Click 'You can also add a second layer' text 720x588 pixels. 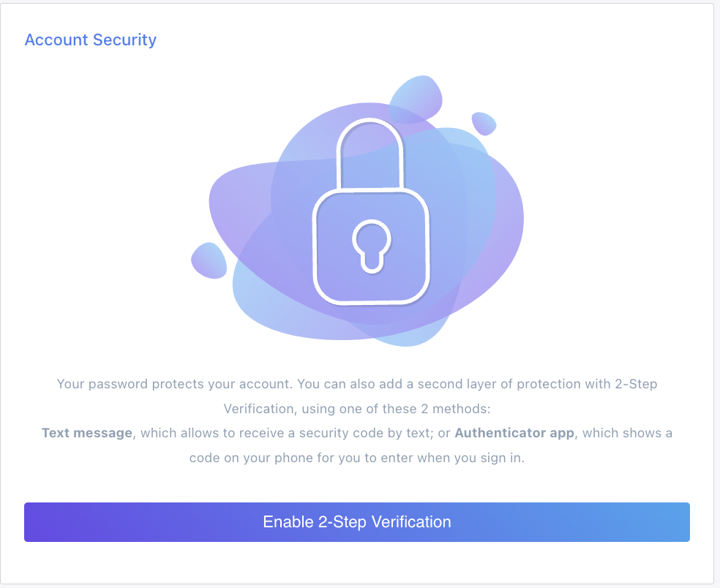click(397, 384)
